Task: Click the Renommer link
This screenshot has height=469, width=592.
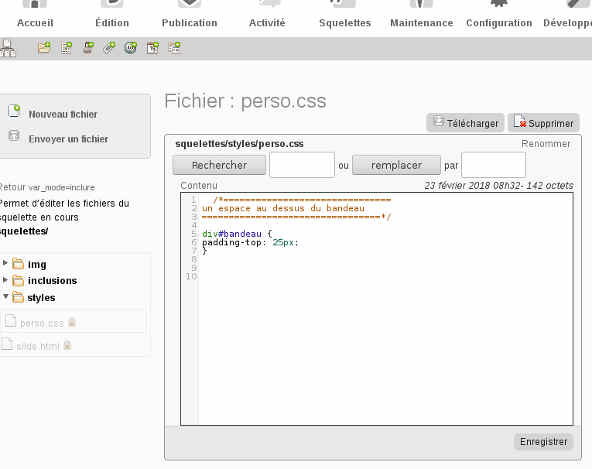Action: coord(546,144)
